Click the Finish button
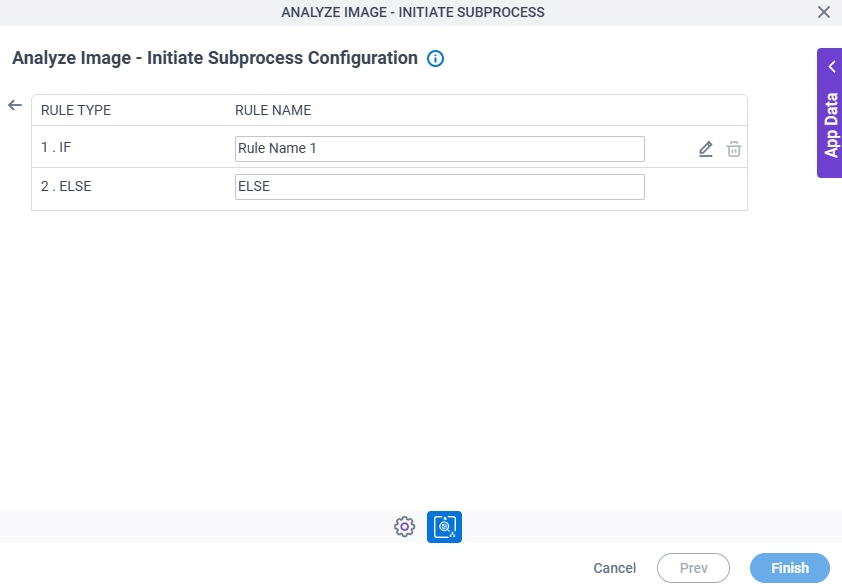The height and width of the screenshot is (584, 842). coord(790,568)
